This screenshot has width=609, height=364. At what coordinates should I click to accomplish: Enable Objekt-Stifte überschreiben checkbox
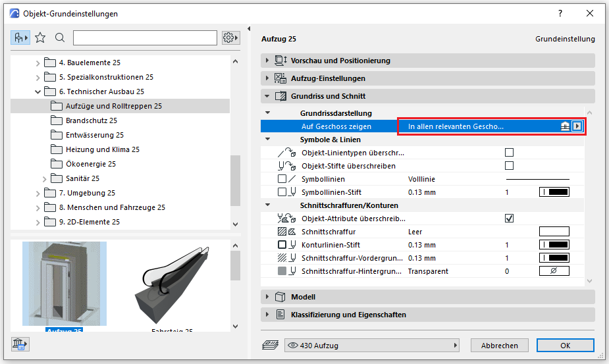[x=509, y=166]
